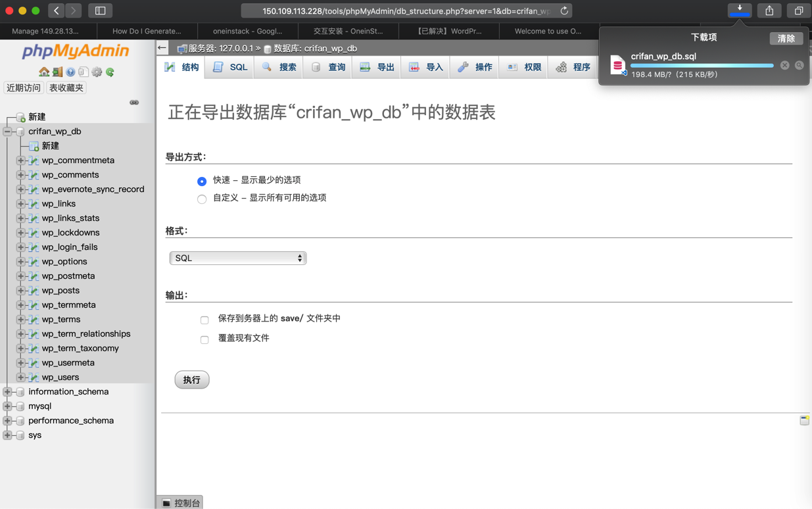812x509 pixels.
Task: Click the wp_options table icon
Action: tap(34, 262)
